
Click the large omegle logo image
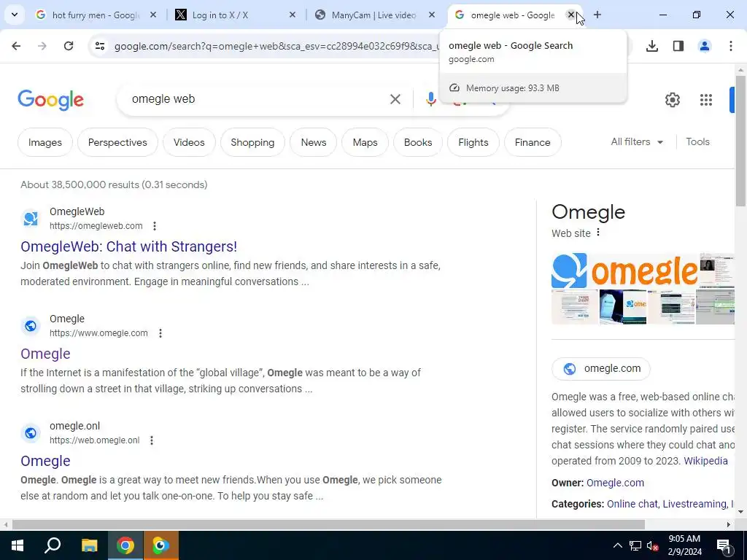click(624, 271)
